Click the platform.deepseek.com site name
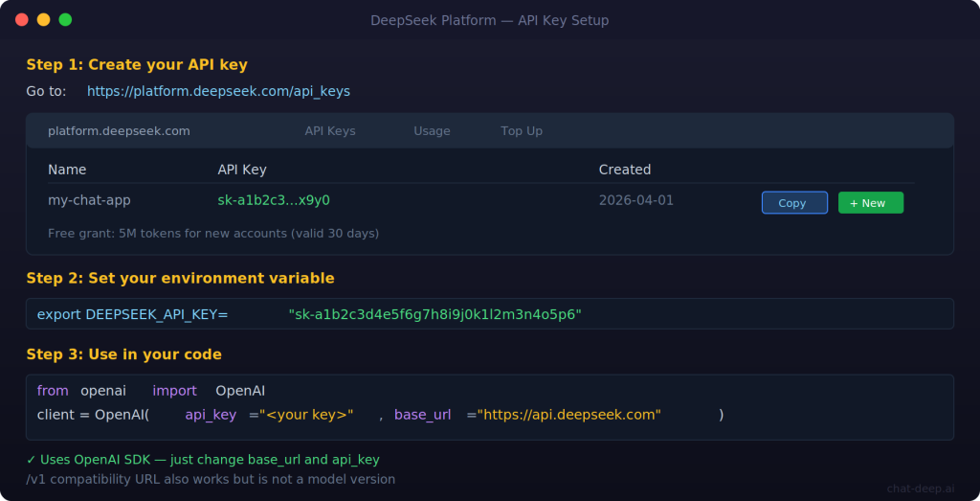Screen dimensions: 980x501 [x=119, y=131]
